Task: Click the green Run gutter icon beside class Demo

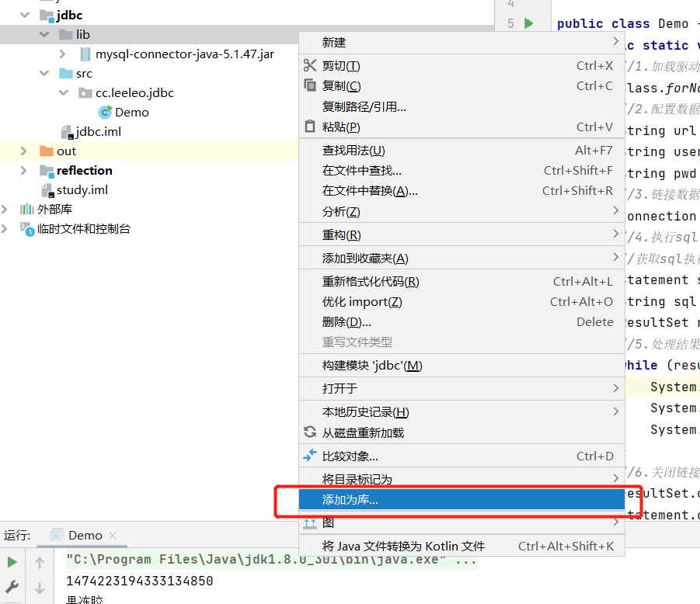Action: (x=529, y=23)
